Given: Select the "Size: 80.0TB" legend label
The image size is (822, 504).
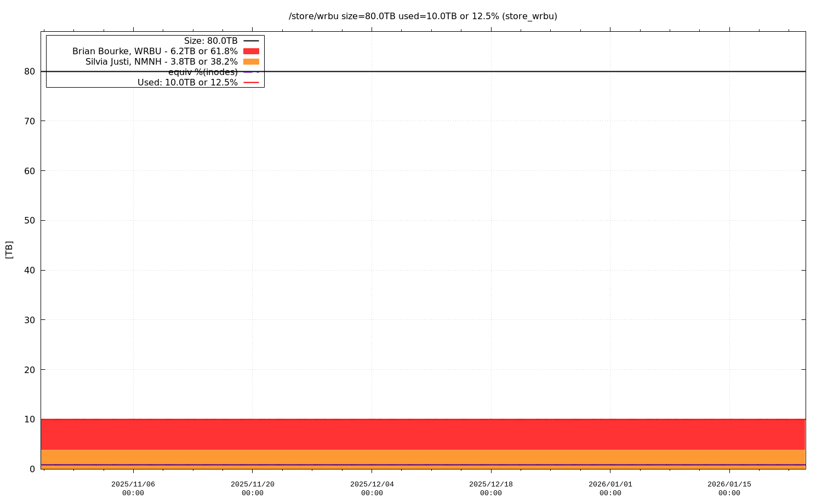Looking at the screenshot, I should (210, 41).
